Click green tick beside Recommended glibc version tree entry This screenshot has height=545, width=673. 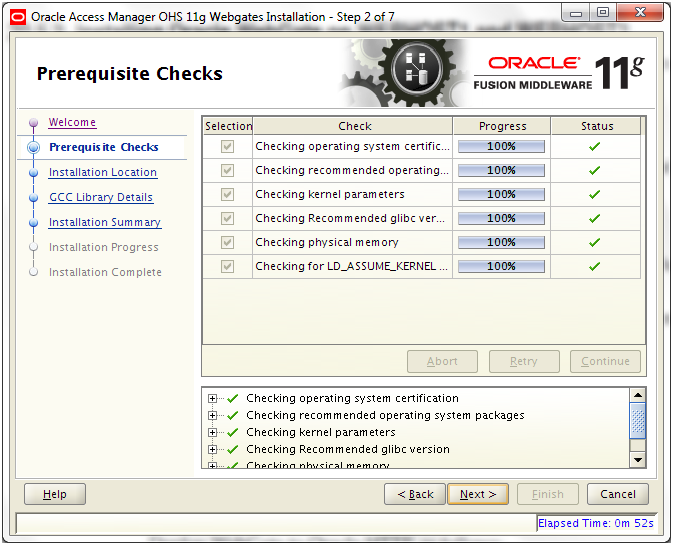click(233, 449)
